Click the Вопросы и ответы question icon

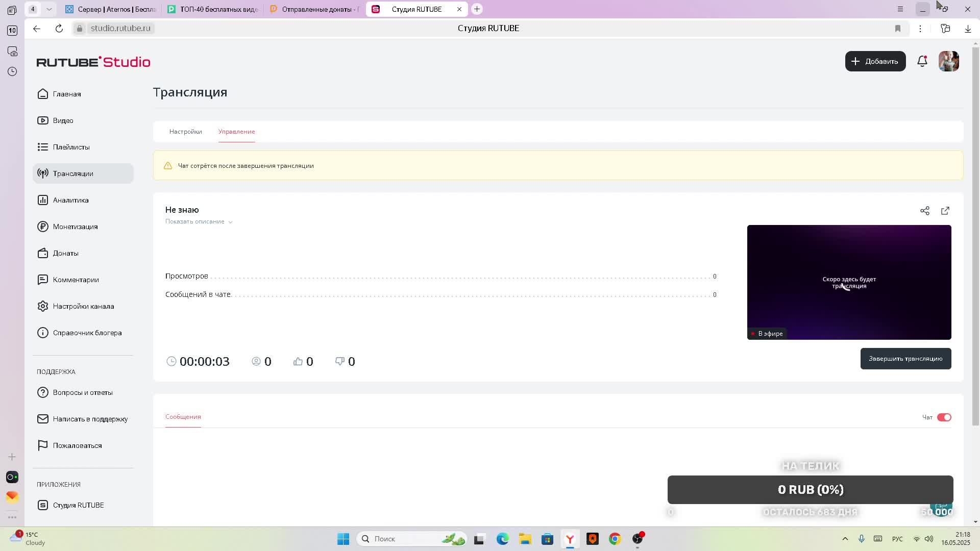[43, 392]
